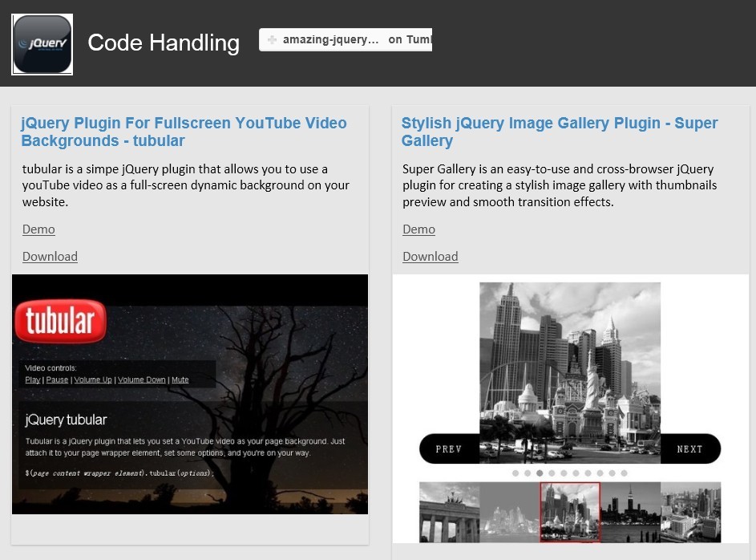Click the red tubular logo in the preview
The width and height of the screenshot is (756, 560).
[x=61, y=321]
